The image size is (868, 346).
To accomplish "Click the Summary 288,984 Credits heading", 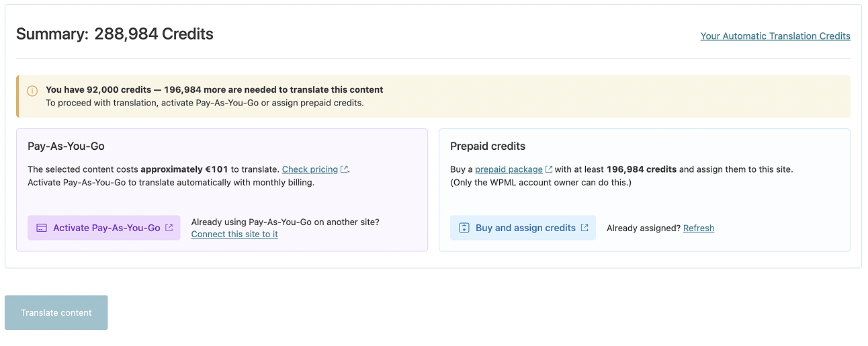I will click(x=115, y=34).
